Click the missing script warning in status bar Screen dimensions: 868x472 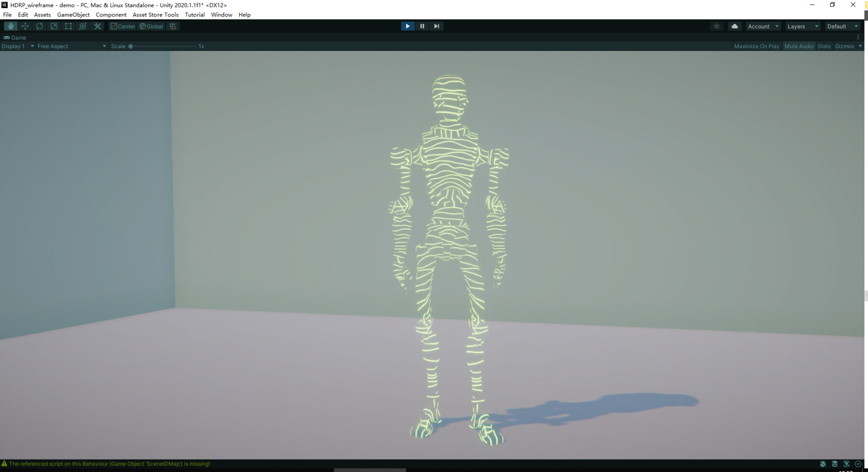point(106,464)
